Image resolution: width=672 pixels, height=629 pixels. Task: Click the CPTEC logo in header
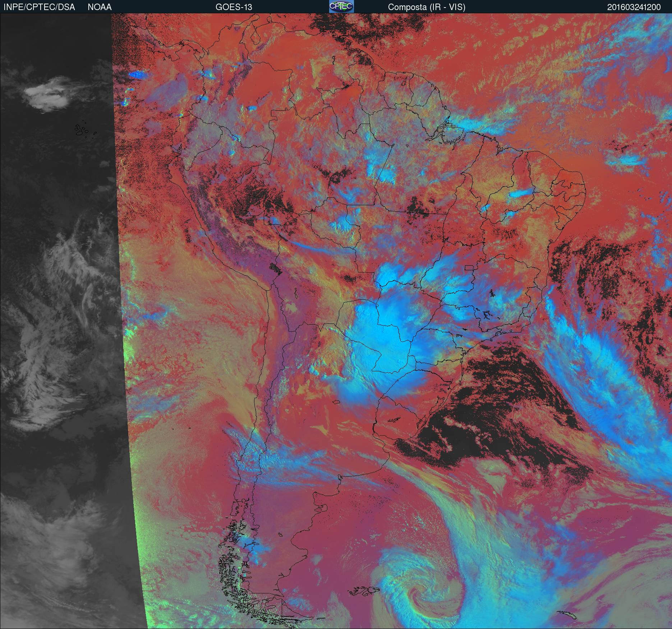tap(341, 7)
